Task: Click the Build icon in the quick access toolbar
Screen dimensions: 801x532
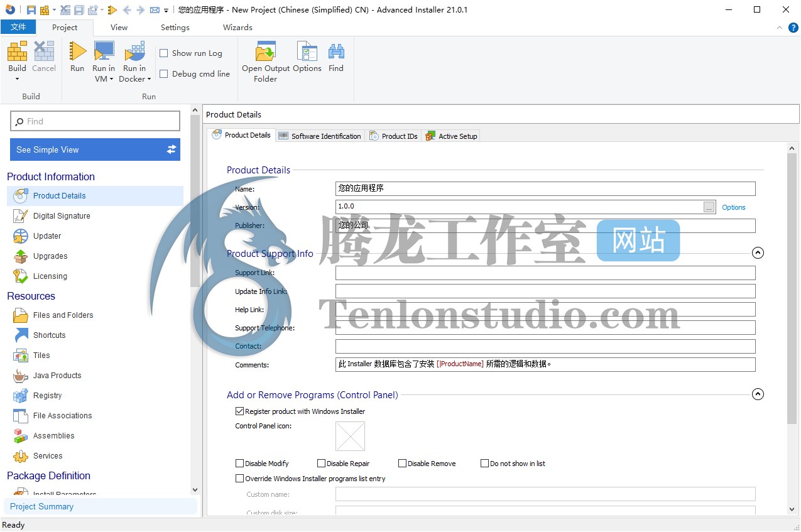Action: pyautogui.click(x=45, y=10)
